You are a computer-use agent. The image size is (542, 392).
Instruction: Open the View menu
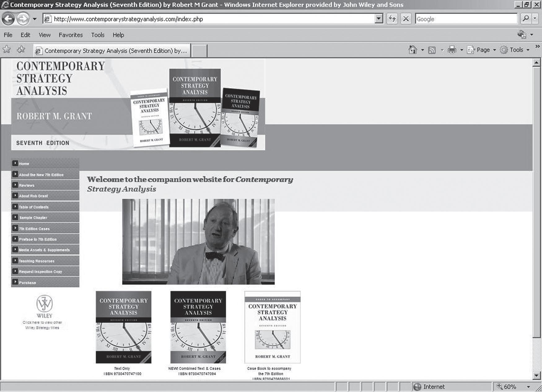pos(45,35)
